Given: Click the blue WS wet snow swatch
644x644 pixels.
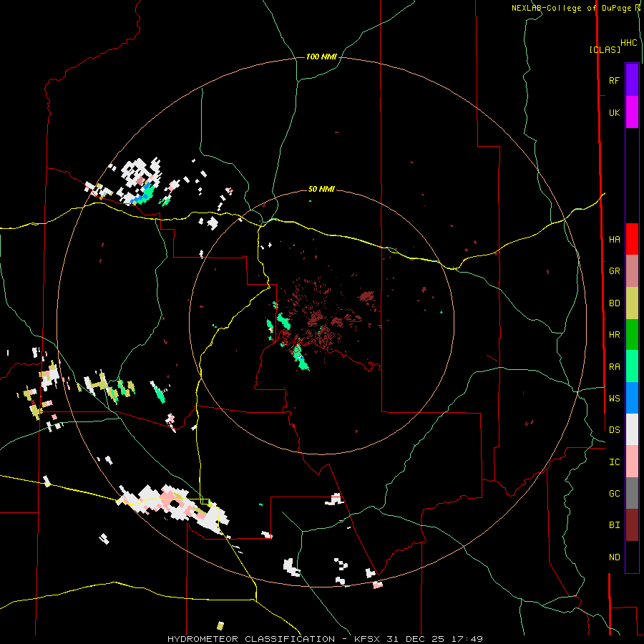Looking at the screenshot, I should [632, 398].
